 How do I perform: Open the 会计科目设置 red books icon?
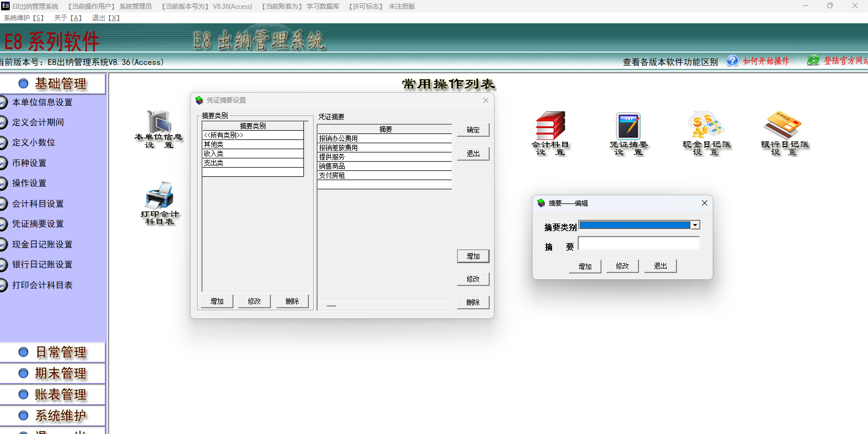click(x=550, y=126)
